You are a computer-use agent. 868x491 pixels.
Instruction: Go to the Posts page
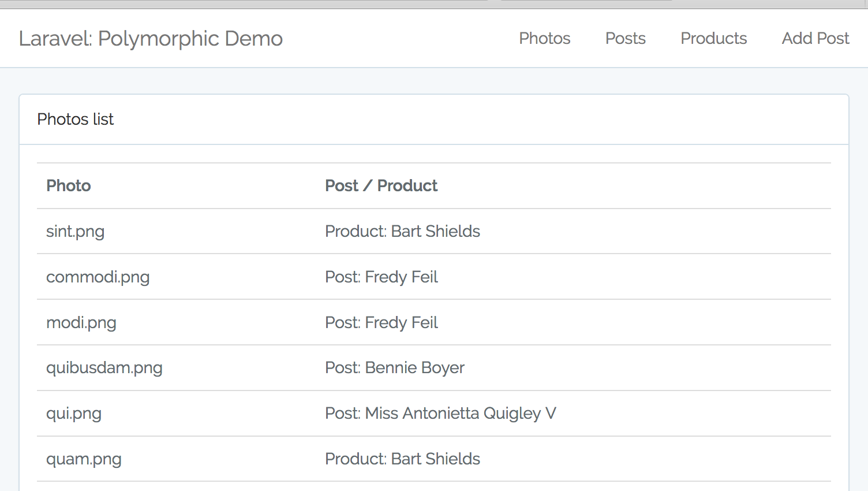tap(625, 38)
